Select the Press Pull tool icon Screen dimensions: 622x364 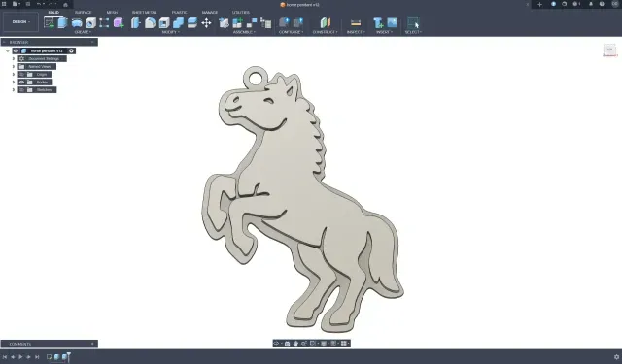click(x=136, y=23)
